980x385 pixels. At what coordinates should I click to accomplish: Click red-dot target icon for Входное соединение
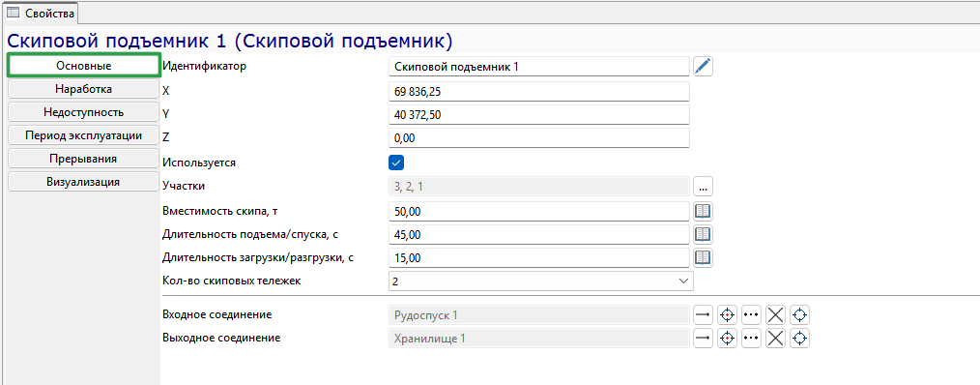click(x=727, y=314)
